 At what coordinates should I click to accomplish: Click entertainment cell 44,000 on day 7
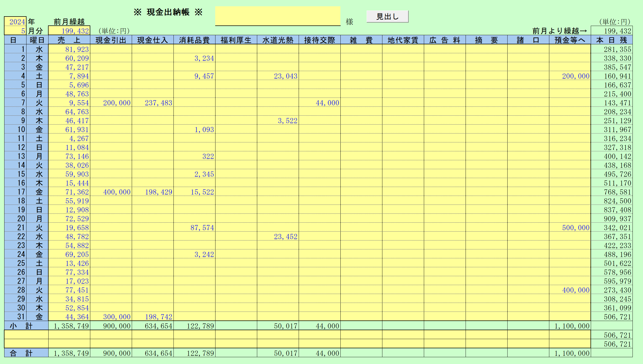point(320,103)
